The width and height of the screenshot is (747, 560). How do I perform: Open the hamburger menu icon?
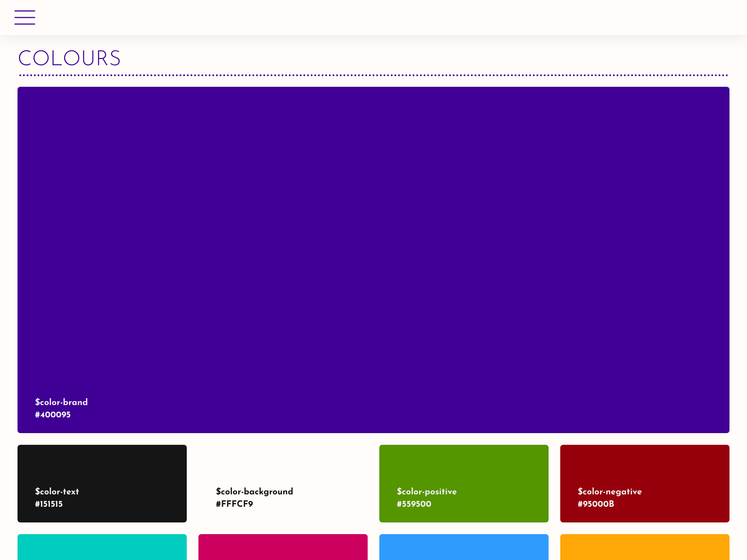point(25,17)
